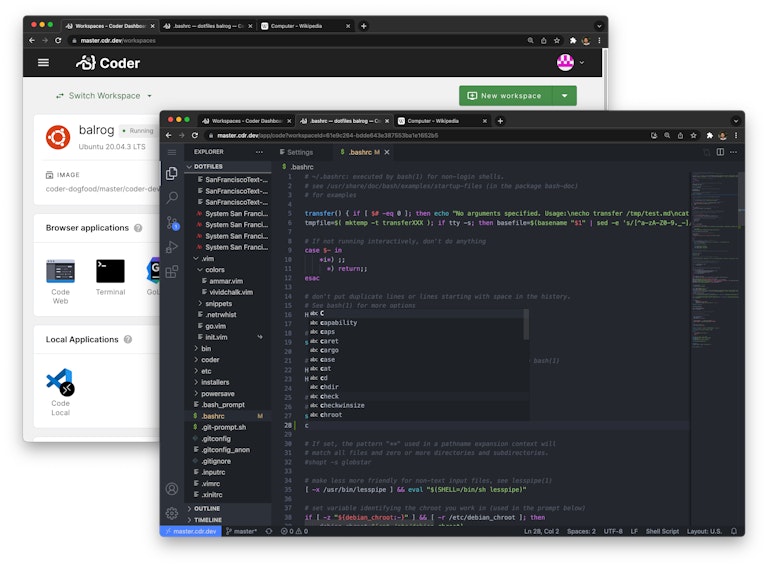Image resolution: width=768 pixels, height=567 pixels.
Task: Click the master* git branch indicator
Action: (x=241, y=531)
